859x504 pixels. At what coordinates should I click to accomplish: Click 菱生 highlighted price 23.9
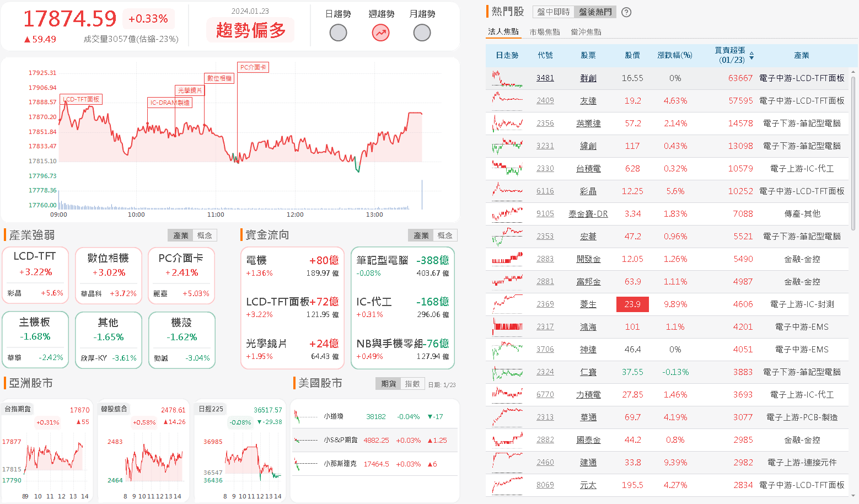pyautogui.click(x=632, y=304)
